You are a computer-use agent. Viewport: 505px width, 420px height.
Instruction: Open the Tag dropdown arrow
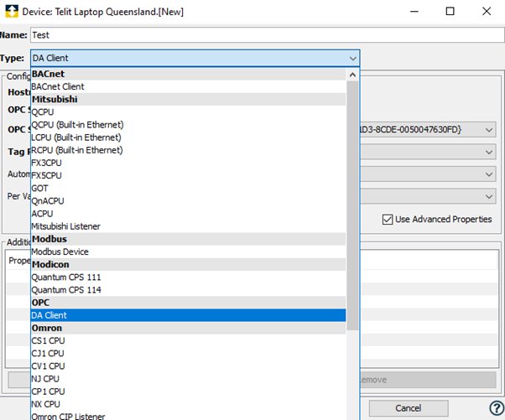[489, 152]
